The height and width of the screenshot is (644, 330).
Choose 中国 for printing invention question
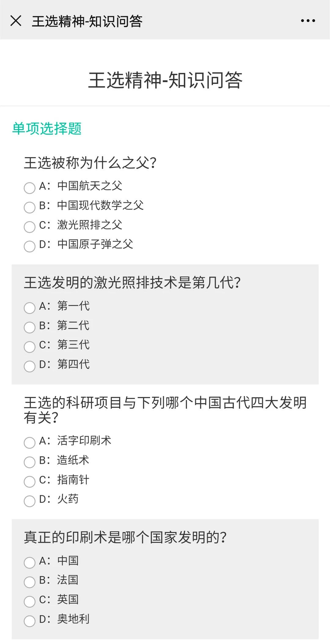(30, 563)
